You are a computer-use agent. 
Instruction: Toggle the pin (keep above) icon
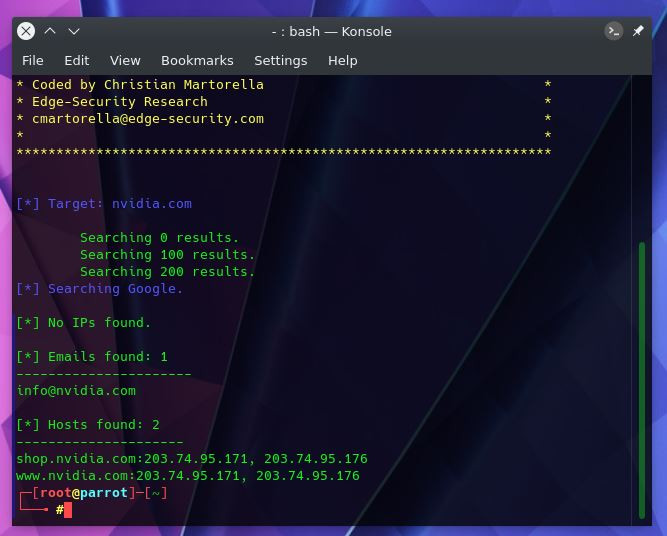(x=638, y=31)
